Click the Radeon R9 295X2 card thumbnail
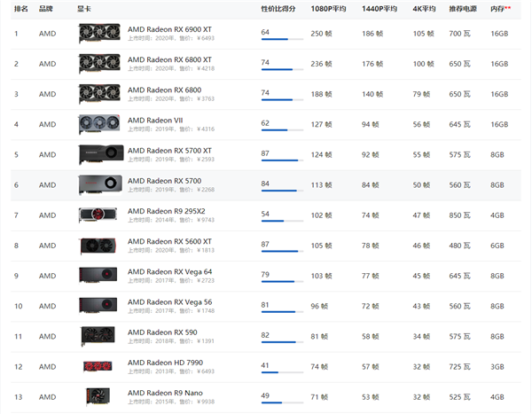This screenshot has height=414, width=532. pyautogui.click(x=98, y=215)
